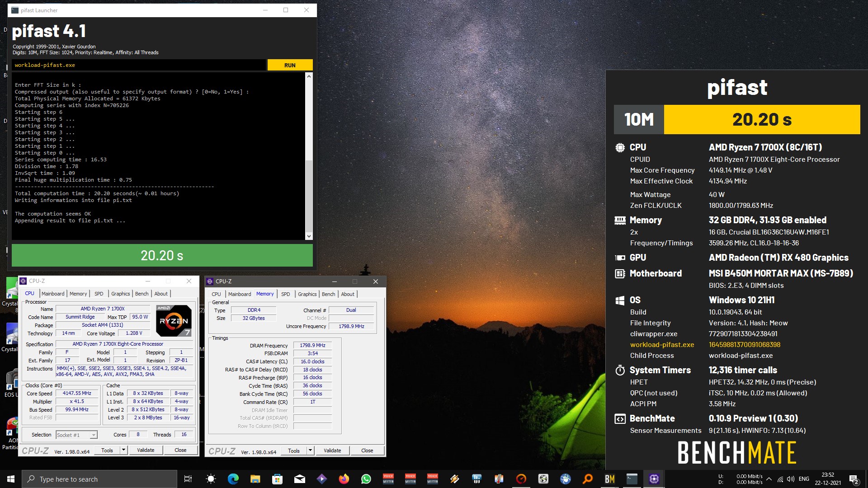Open the Windows Start menu

pyautogui.click(x=11, y=479)
